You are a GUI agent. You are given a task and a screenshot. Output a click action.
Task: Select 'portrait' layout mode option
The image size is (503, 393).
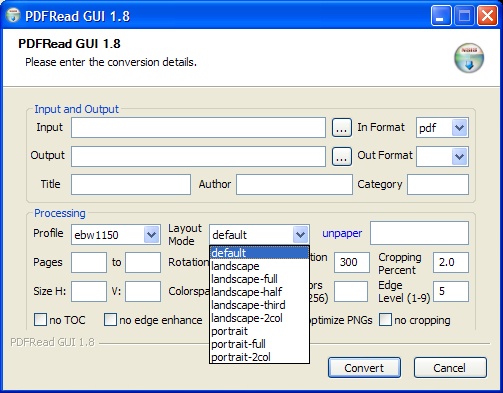259,331
